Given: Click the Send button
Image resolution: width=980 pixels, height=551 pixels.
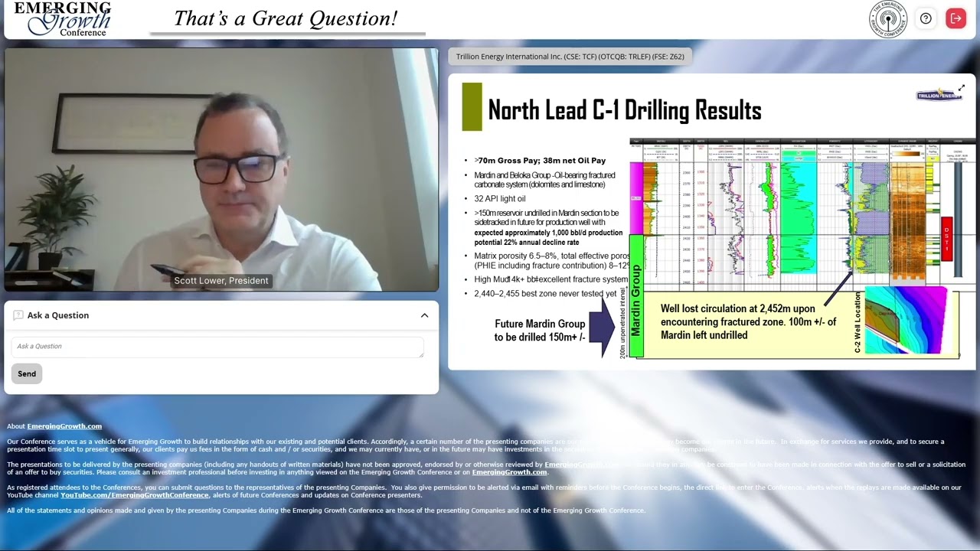Looking at the screenshot, I should pyautogui.click(x=27, y=374).
